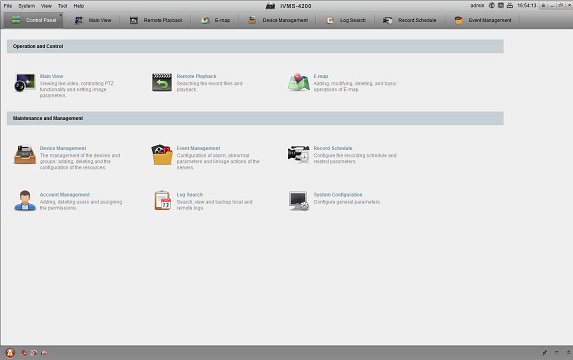Open the File menu

pyautogui.click(x=8, y=6)
